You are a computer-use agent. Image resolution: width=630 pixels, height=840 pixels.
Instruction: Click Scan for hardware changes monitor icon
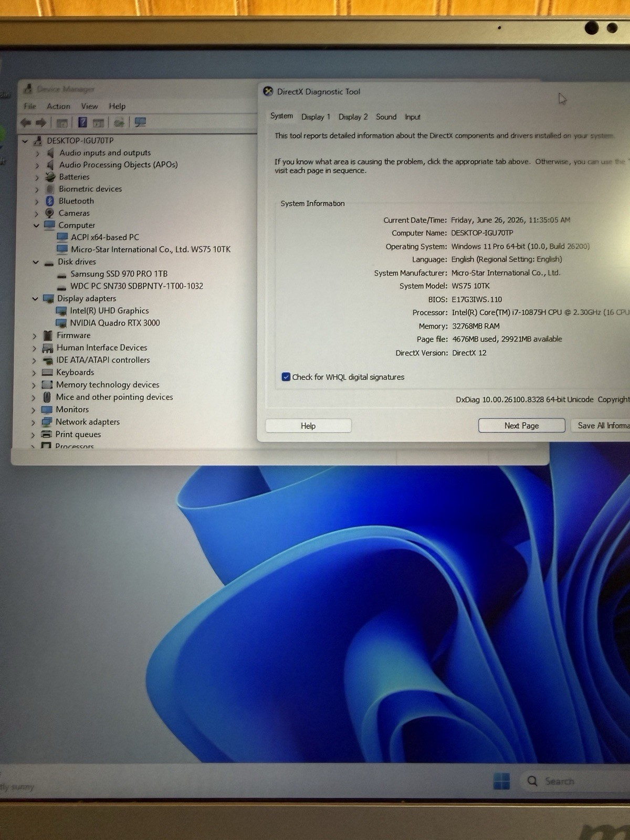point(140,122)
